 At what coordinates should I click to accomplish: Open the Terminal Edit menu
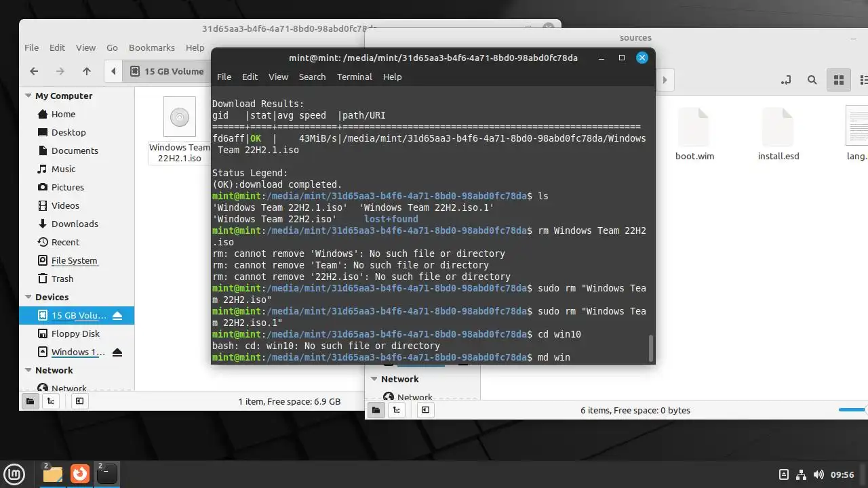tap(250, 77)
